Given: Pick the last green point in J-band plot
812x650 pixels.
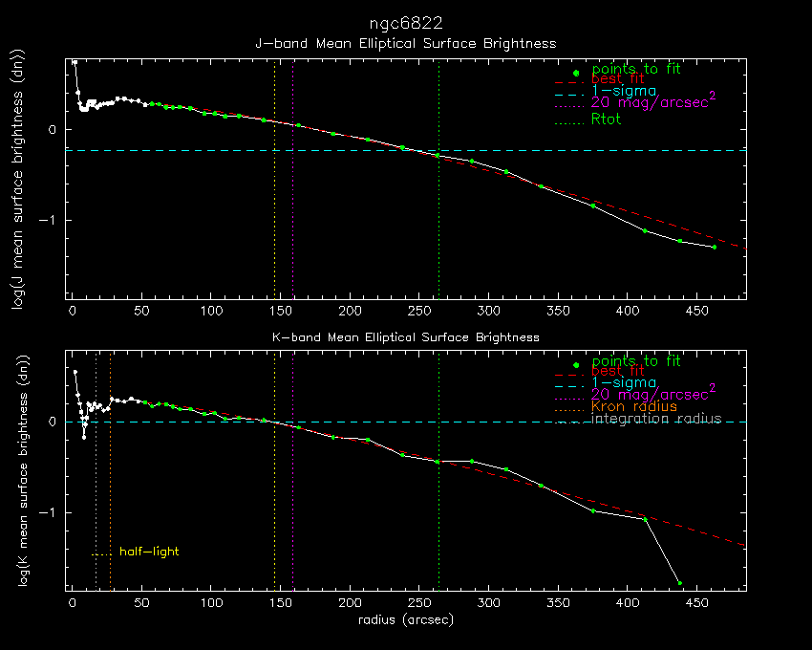Looking at the screenshot, I should click(714, 247).
